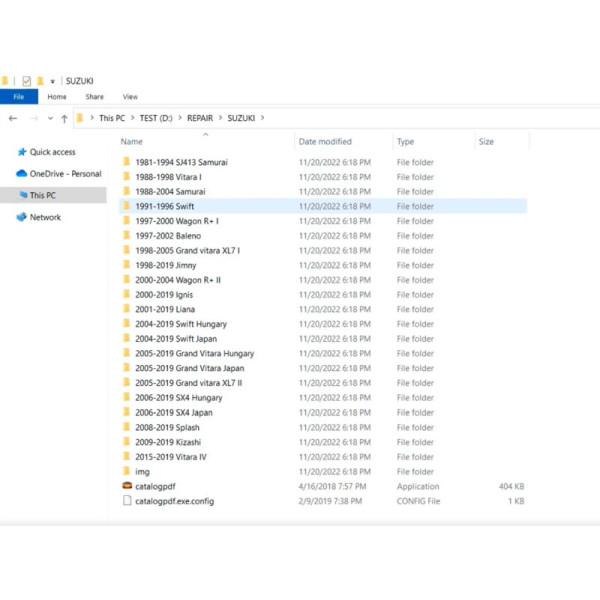Click the Up one level arrow

pyautogui.click(x=64, y=118)
